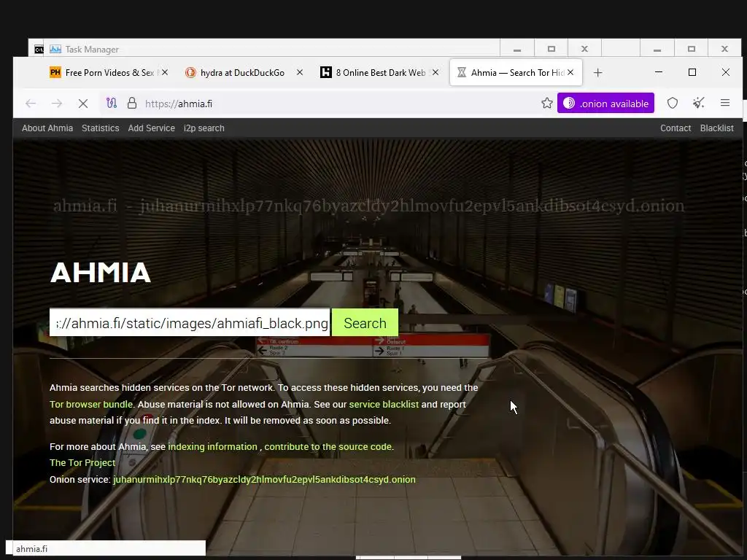
Task: Open a new tab with the plus button
Action: [598, 73]
